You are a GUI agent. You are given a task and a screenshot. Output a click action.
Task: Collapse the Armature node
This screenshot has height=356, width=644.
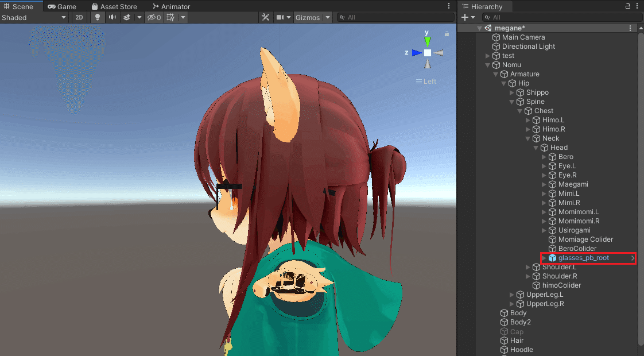pyautogui.click(x=496, y=74)
